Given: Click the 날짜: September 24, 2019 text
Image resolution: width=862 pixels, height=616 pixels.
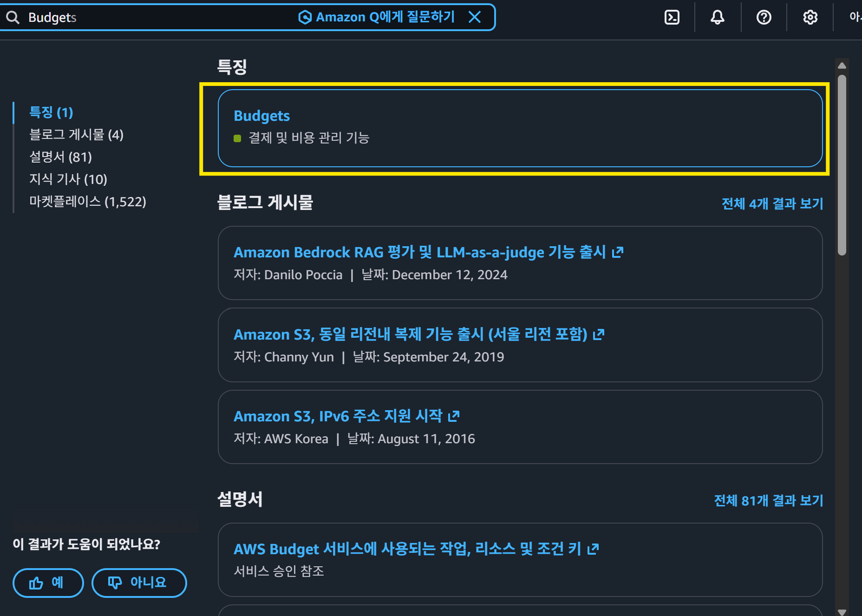Looking at the screenshot, I should [x=428, y=357].
